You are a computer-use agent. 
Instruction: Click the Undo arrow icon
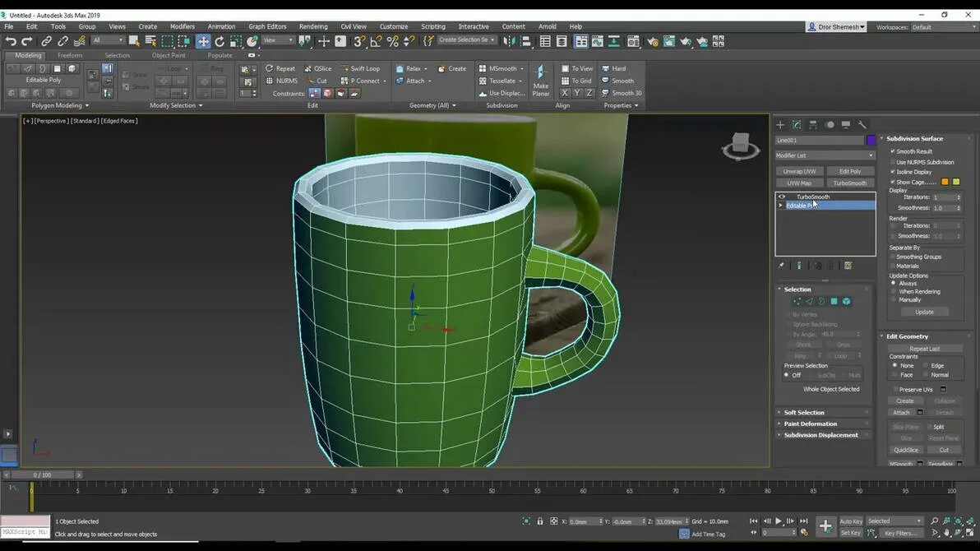pos(11,41)
